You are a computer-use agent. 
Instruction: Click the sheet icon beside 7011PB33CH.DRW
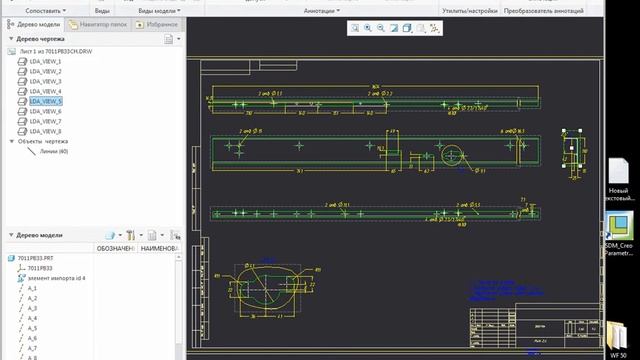coord(12,51)
